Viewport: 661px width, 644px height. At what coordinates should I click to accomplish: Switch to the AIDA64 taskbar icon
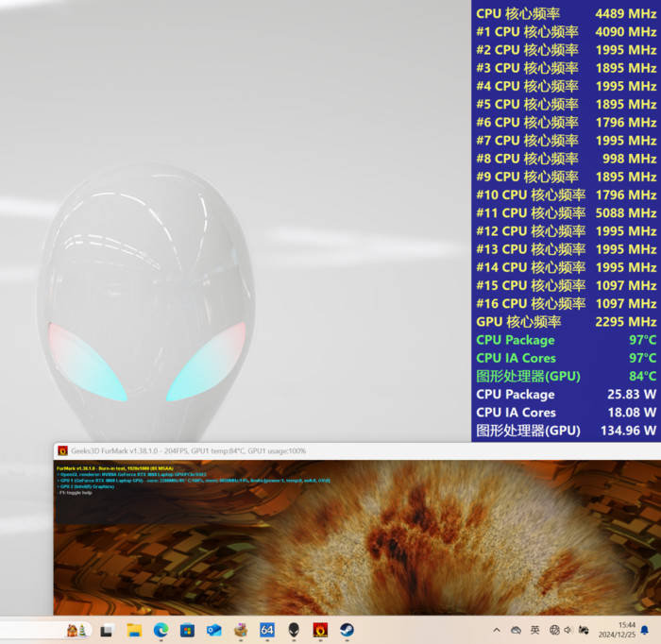click(267, 630)
